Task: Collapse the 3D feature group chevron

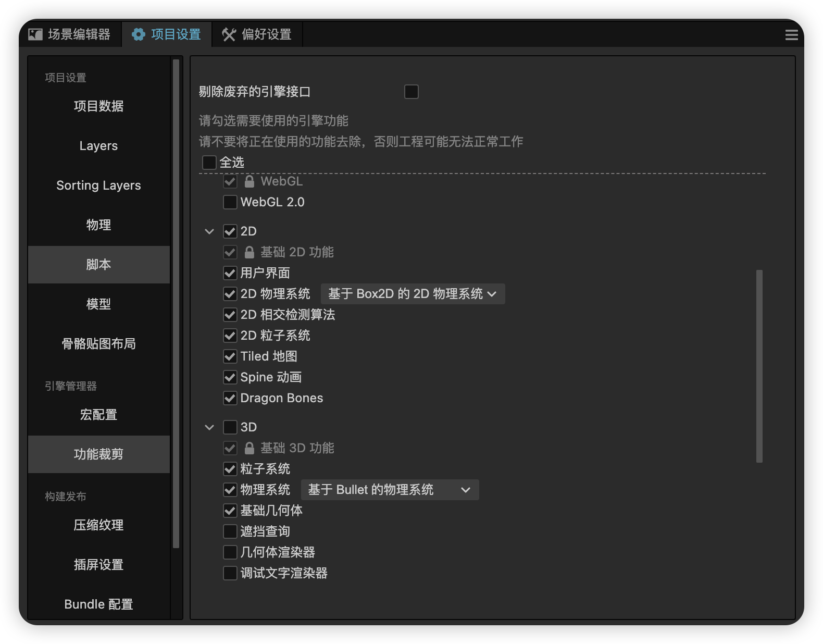Action: point(209,427)
